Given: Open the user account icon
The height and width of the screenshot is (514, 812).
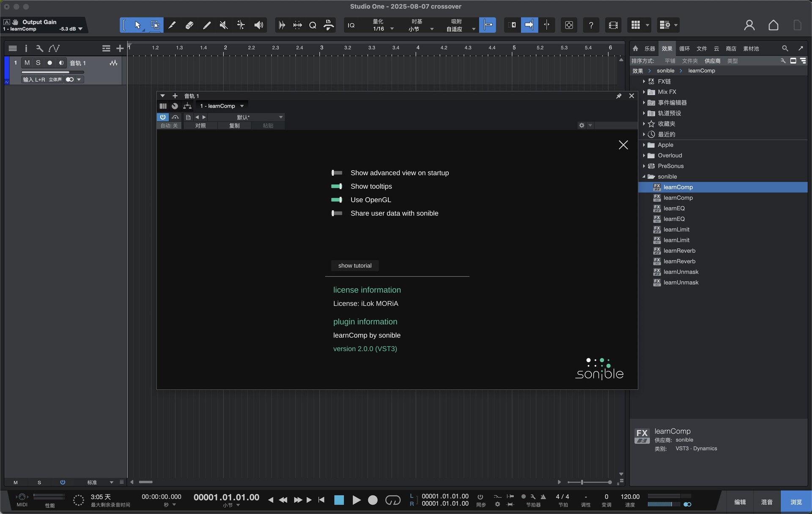Looking at the screenshot, I should 749,25.
